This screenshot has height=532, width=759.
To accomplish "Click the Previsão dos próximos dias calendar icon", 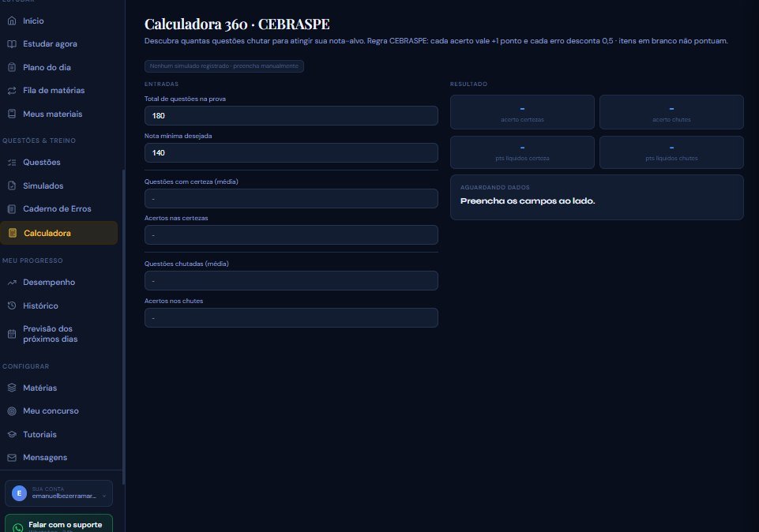I will click(12, 334).
